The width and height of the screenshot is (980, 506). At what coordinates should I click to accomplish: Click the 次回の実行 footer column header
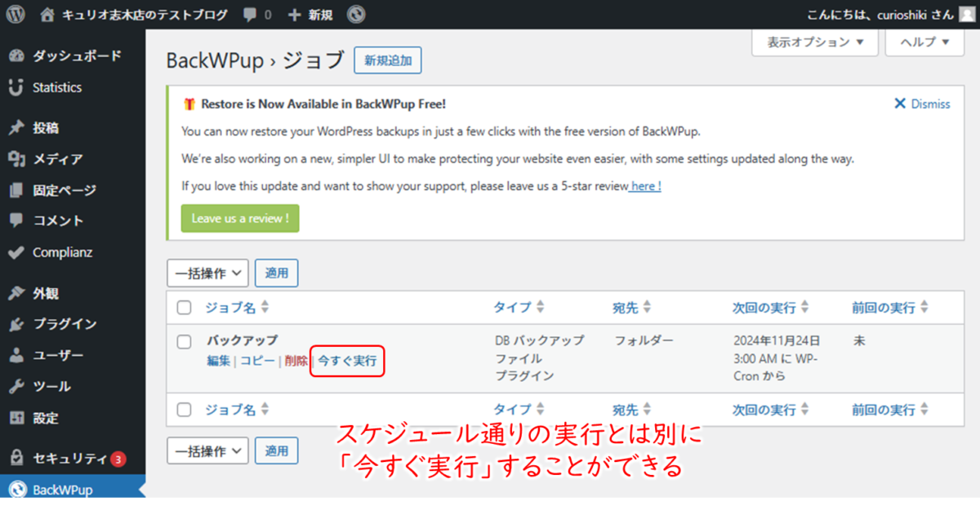tap(770, 410)
